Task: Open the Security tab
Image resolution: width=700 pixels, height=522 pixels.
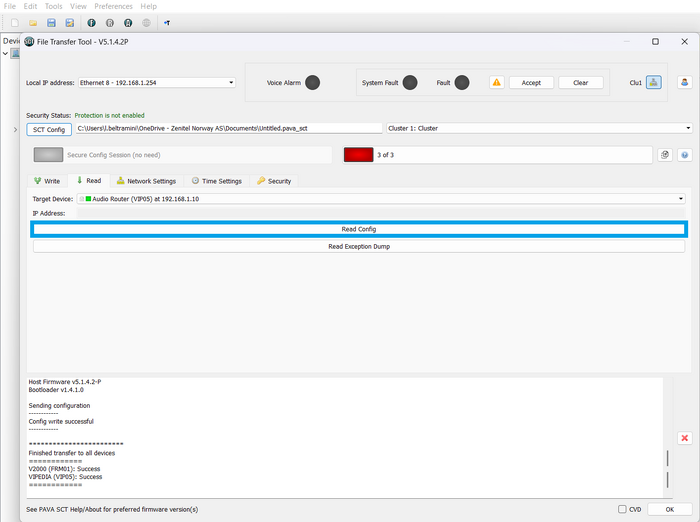Action: pyautogui.click(x=274, y=181)
